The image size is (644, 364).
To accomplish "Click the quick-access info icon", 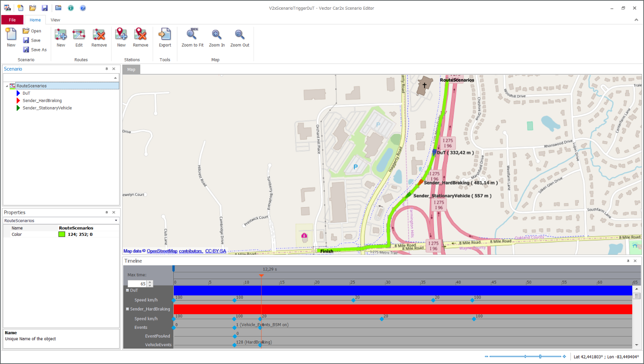I will [x=71, y=8].
